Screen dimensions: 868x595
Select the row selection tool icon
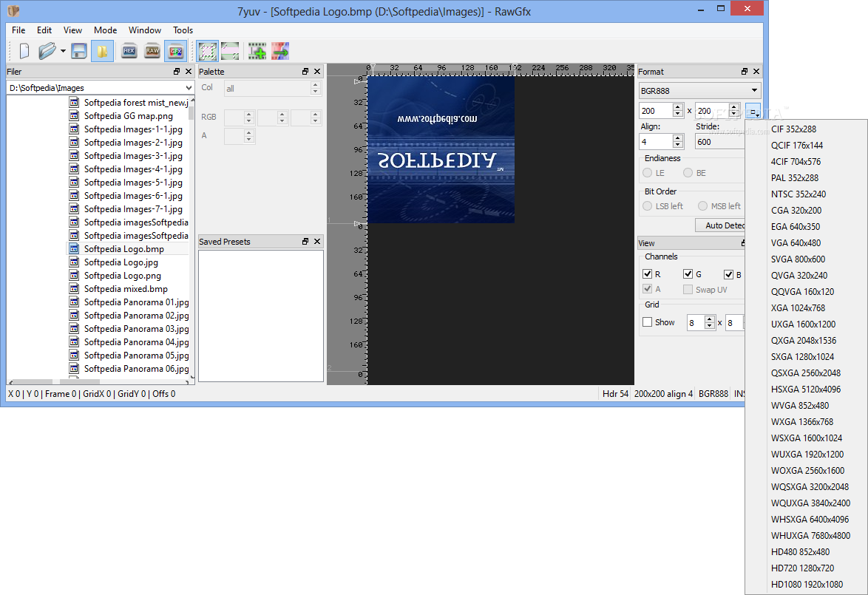point(230,52)
